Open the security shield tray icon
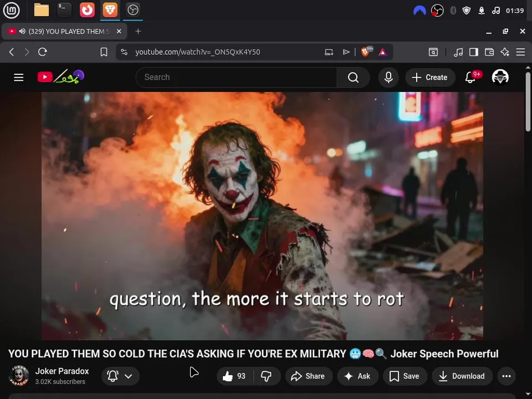 [467, 11]
